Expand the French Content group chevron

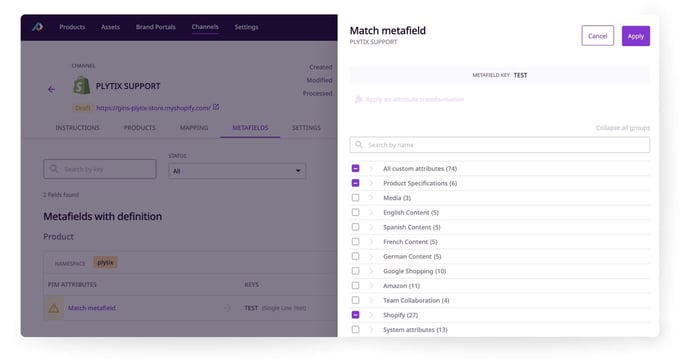[x=371, y=242]
